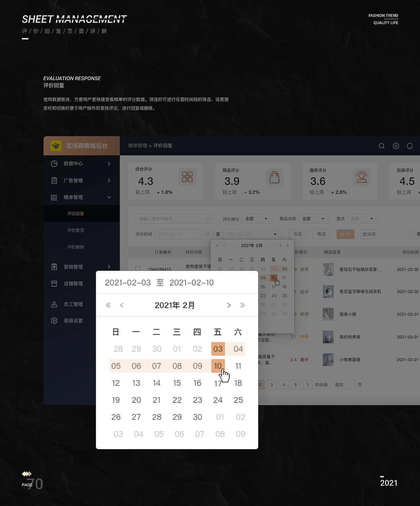This screenshot has height=506, width=420.
Task: Click start date field 2021-02-03
Action: coord(184,234)
